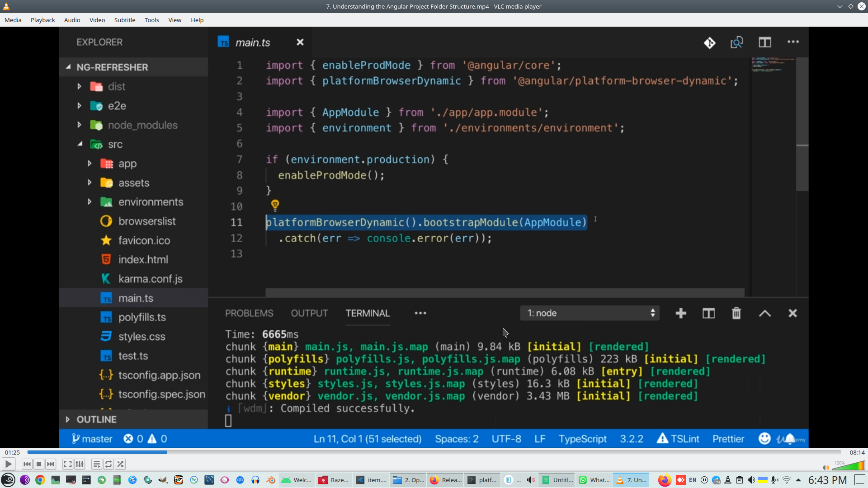Seek in the video progress bar
Viewport: 868px width, 488px height.
[434, 452]
